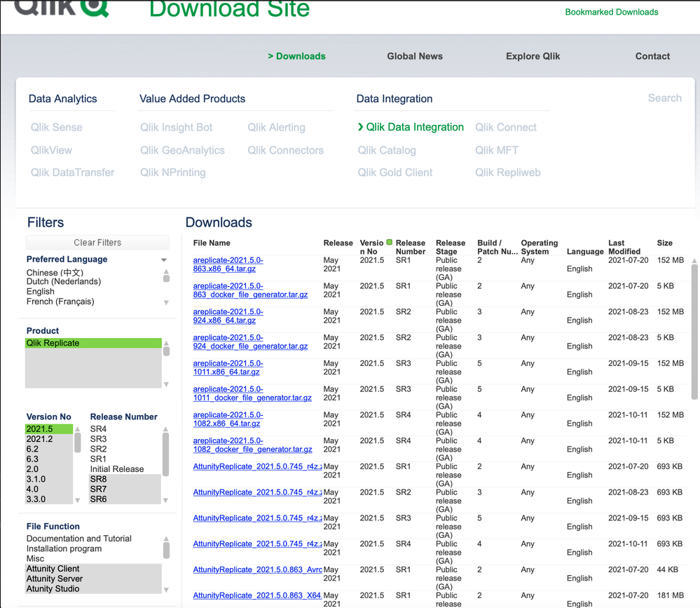Select Qlik Insight Bot product
Screen dimensions: 700x608
pos(177,128)
